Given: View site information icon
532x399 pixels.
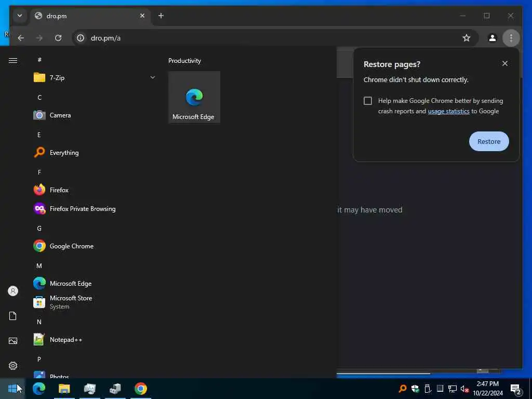Looking at the screenshot, I should click(x=81, y=38).
